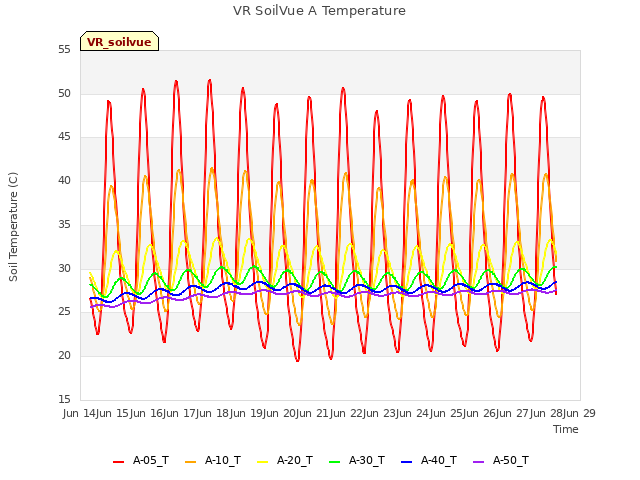
Task: Click the yellow A-20_T legend swatch
Action: (x=262, y=462)
